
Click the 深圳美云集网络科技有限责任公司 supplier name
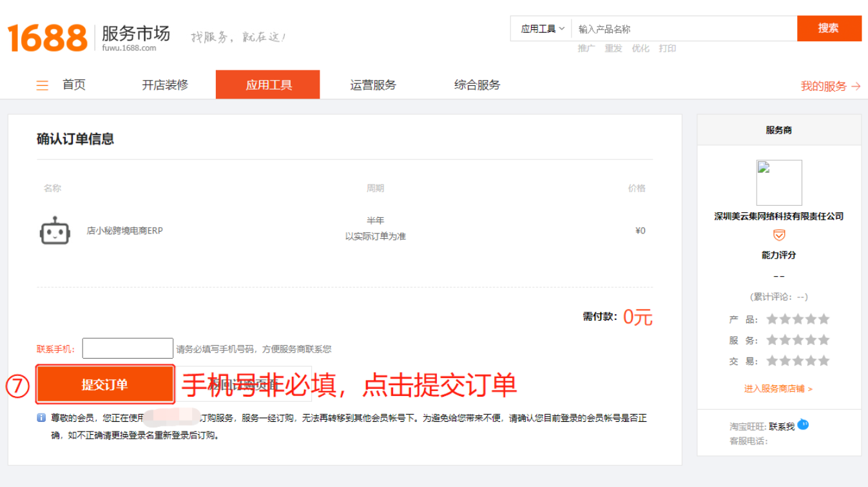[x=779, y=216]
